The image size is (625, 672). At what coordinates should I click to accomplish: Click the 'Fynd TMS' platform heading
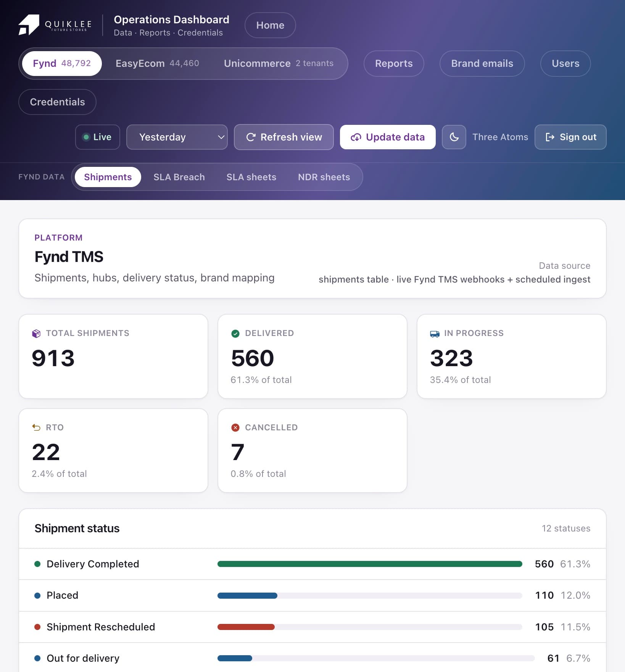69,257
